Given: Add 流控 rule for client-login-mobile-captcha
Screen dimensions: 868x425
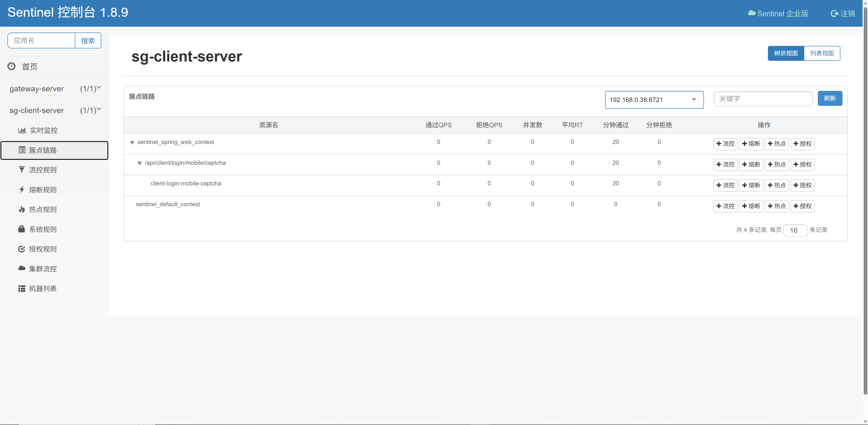Looking at the screenshot, I should pyautogui.click(x=725, y=185).
